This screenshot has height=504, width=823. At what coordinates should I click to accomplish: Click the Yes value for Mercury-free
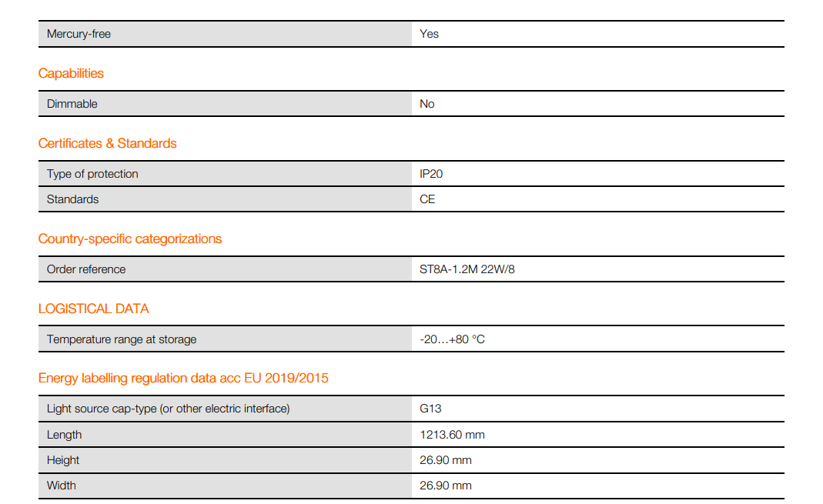429,34
